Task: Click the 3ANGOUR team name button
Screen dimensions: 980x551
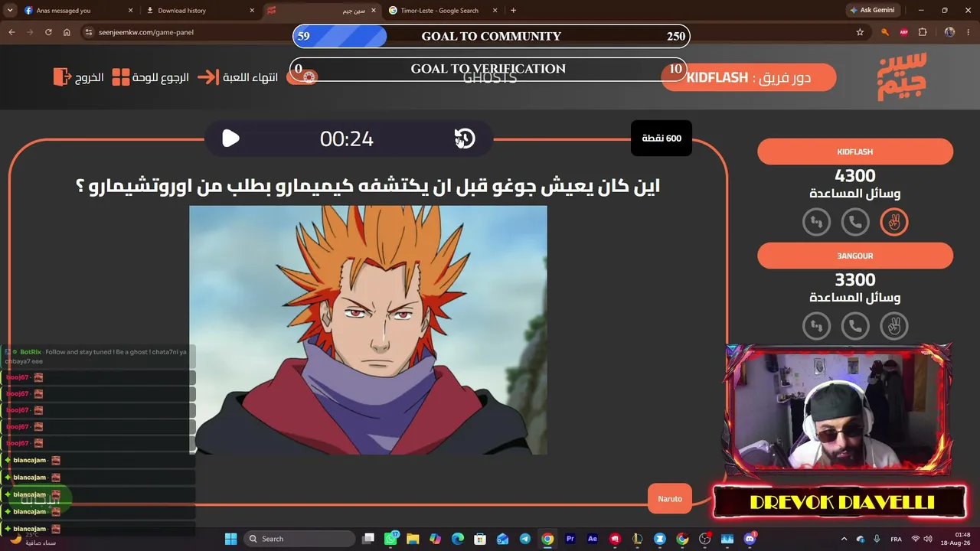Action: pyautogui.click(x=855, y=256)
